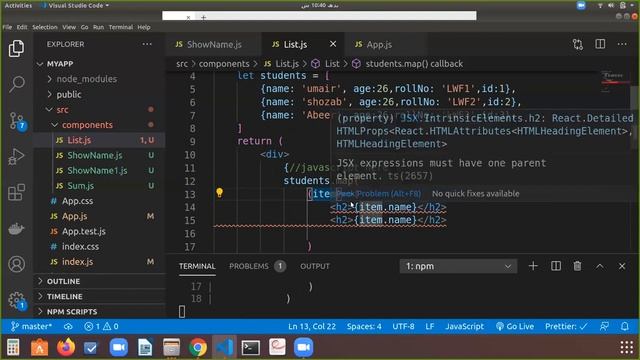Open errors and warnings status indicator

(101, 327)
